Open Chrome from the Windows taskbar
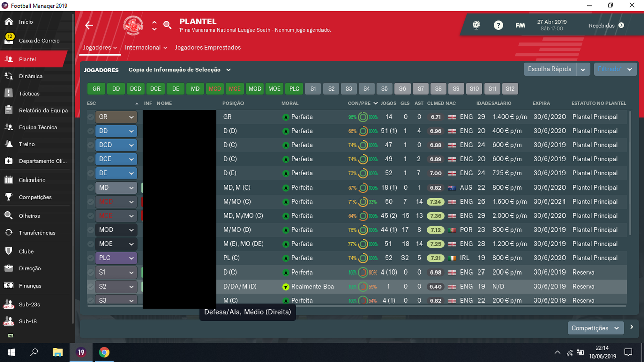The width and height of the screenshot is (644, 362). tap(104, 352)
